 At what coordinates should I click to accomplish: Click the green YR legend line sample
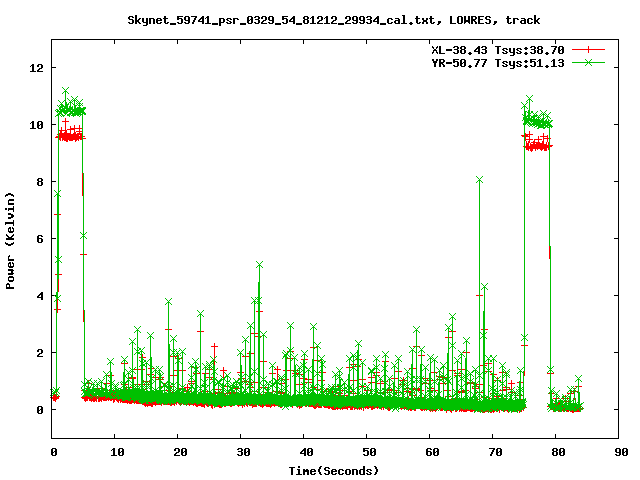click(588, 62)
